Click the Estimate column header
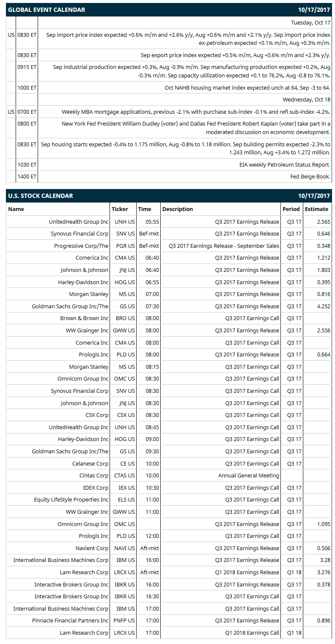Image resolution: width=335 pixels, height=644 pixels. (x=316, y=209)
